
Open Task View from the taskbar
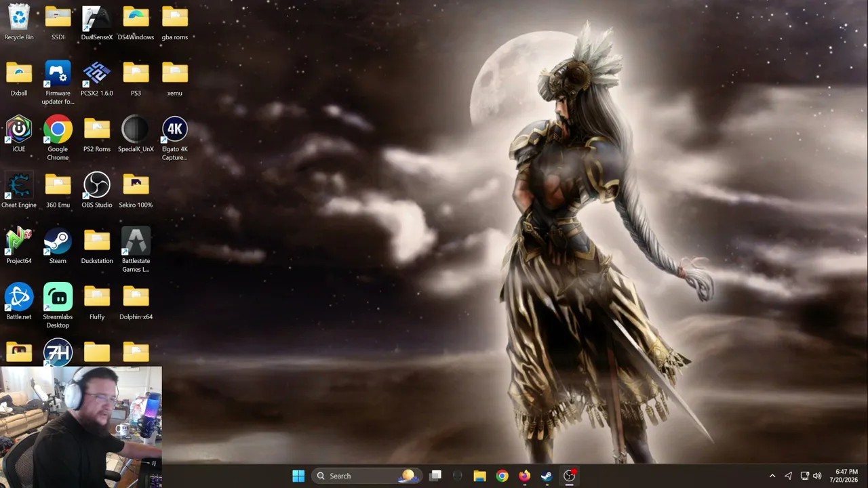435,476
